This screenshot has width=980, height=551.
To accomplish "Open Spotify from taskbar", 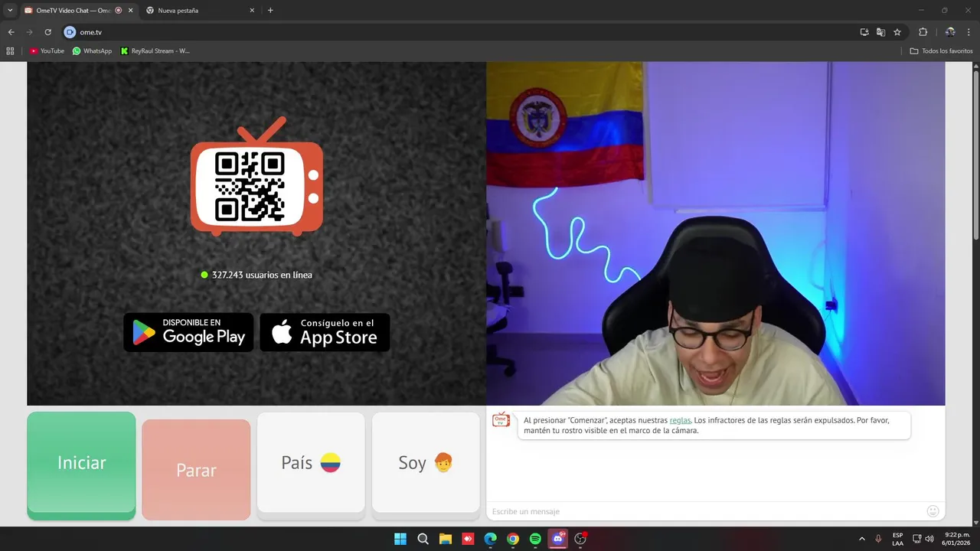I will click(535, 539).
